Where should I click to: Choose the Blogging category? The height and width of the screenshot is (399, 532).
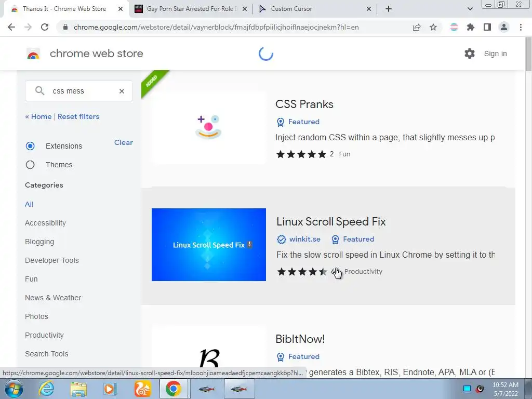click(x=39, y=242)
